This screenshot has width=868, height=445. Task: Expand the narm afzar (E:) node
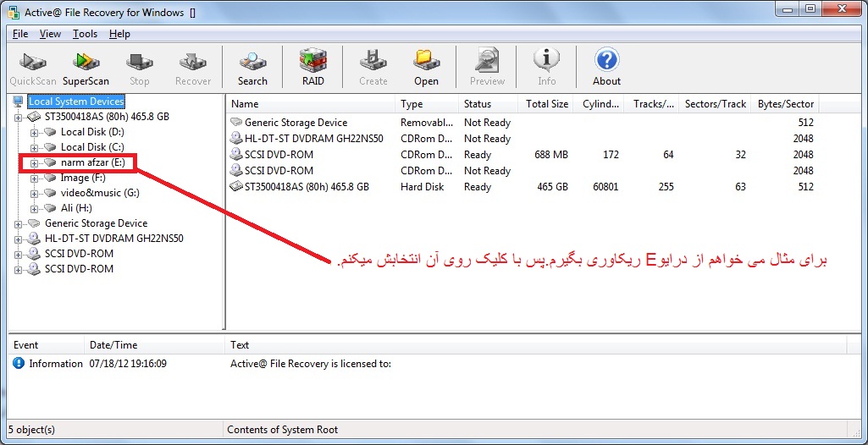(x=34, y=163)
